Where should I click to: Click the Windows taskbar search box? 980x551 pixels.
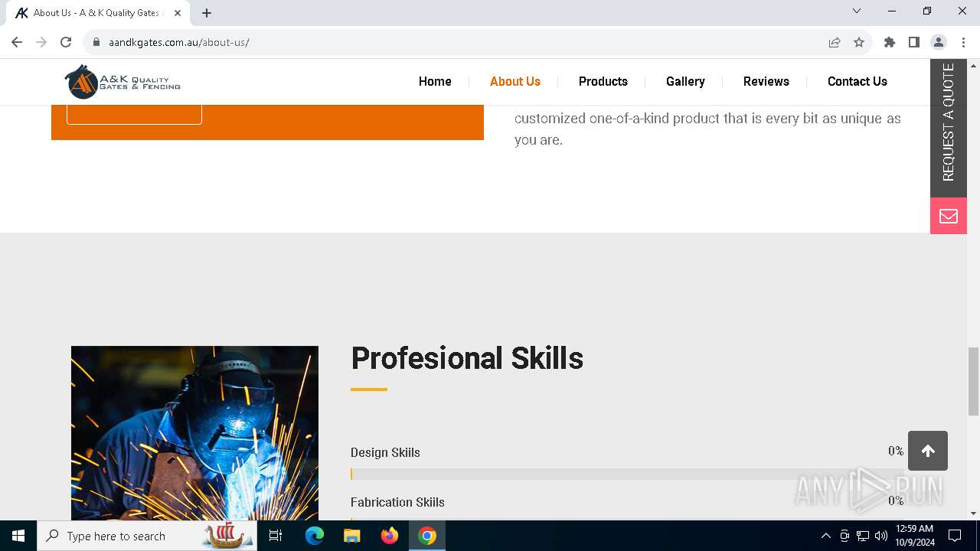click(x=147, y=536)
